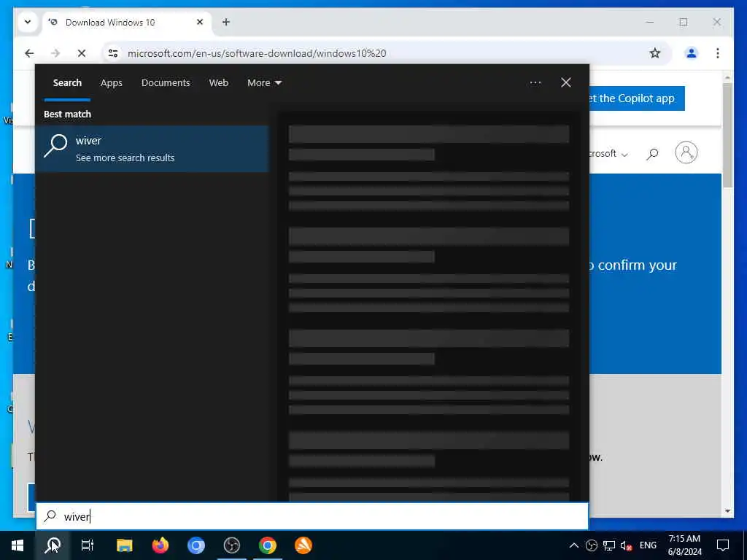The height and width of the screenshot is (560, 747).
Task: Click the search result magnifier icon
Action: 55,145
